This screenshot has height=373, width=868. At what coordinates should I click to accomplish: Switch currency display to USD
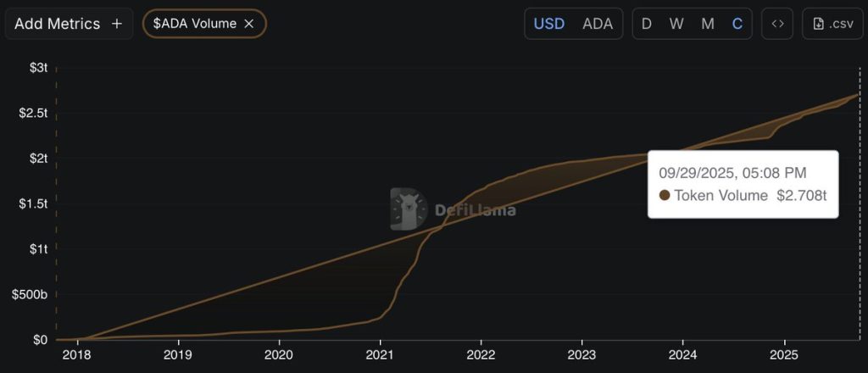(x=549, y=24)
